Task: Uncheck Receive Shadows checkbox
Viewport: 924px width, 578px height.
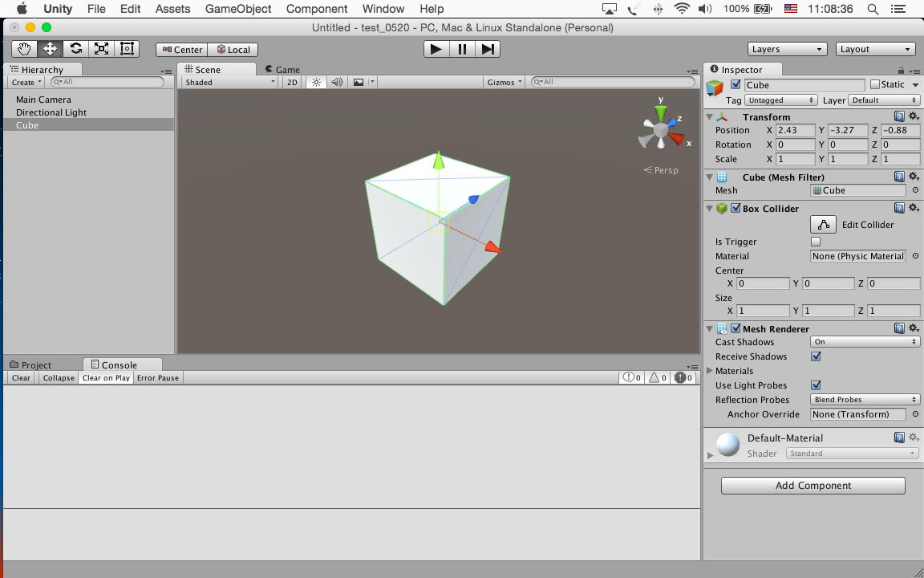Action: point(816,356)
